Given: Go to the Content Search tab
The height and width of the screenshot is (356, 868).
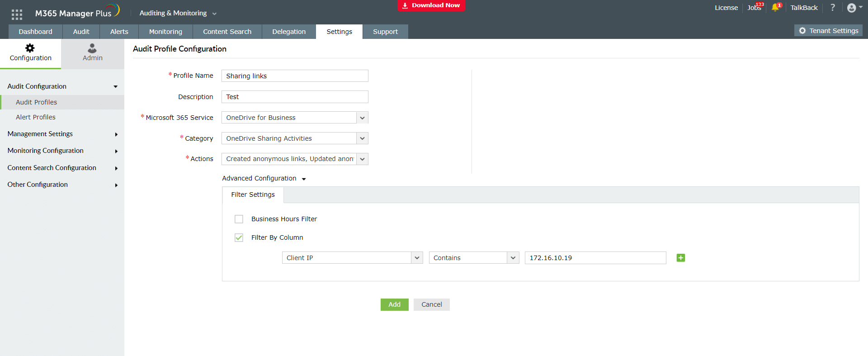Looking at the screenshot, I should click(x=227, y=32).
